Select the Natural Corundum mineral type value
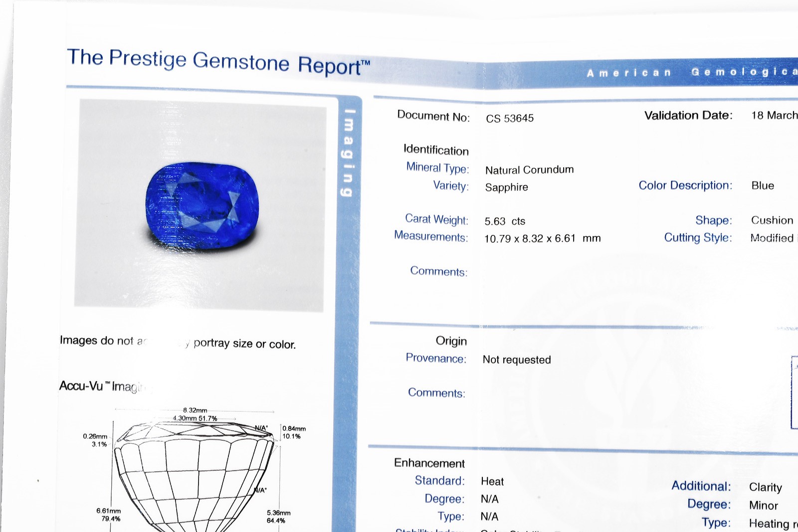This screenshot has height=532, width=798. (x=529, y=170)
